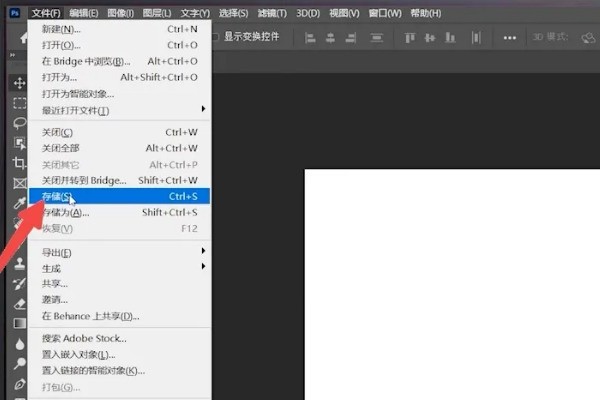Select the Eraser tool
Screen dimensions: 600x400
click(19, 303)
